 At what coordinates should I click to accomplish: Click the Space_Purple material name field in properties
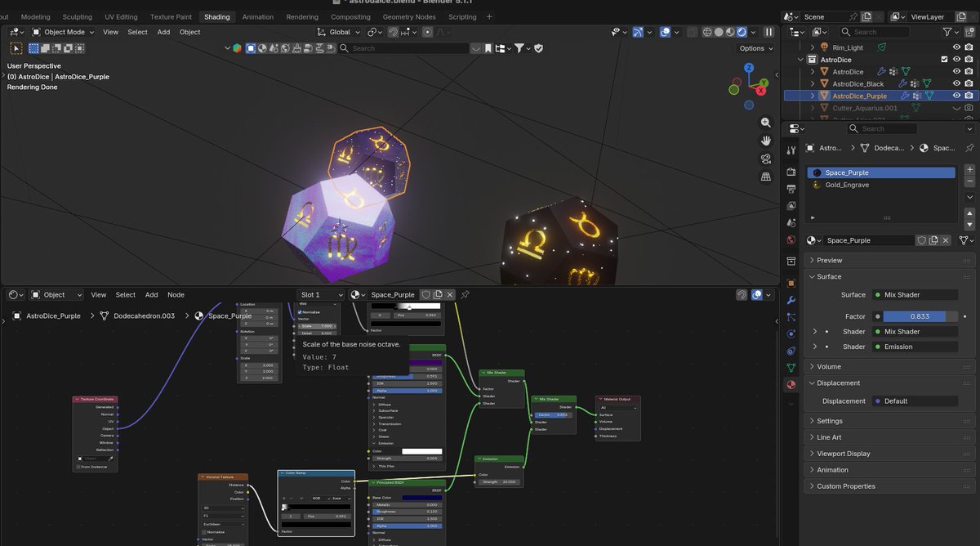pyautogui.click(x=868, y=240)
